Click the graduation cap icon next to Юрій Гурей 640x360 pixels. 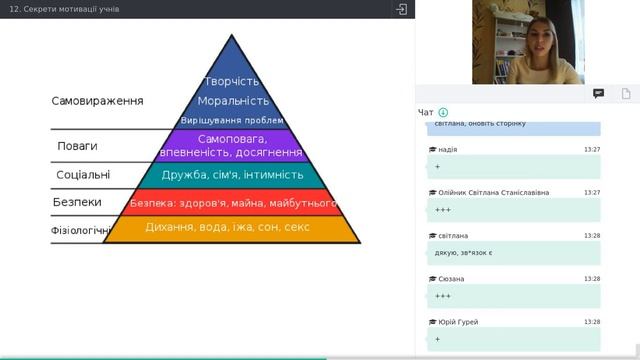coord(433,322)
